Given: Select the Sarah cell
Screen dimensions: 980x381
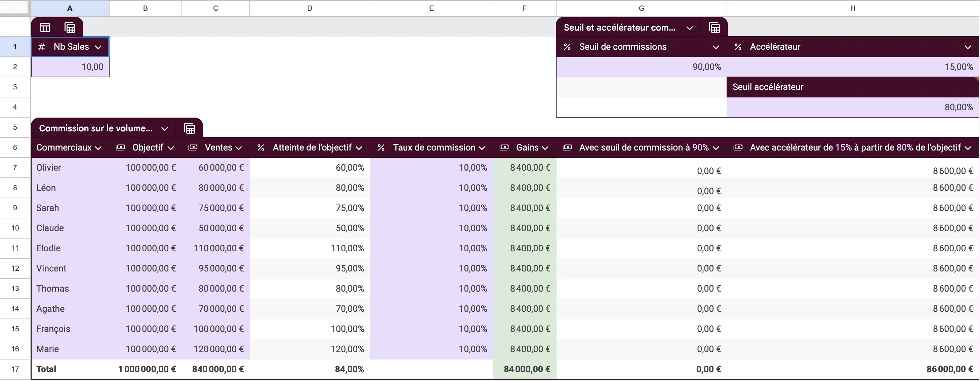Looking at the screenshot, I should click(x=70, y=208).
